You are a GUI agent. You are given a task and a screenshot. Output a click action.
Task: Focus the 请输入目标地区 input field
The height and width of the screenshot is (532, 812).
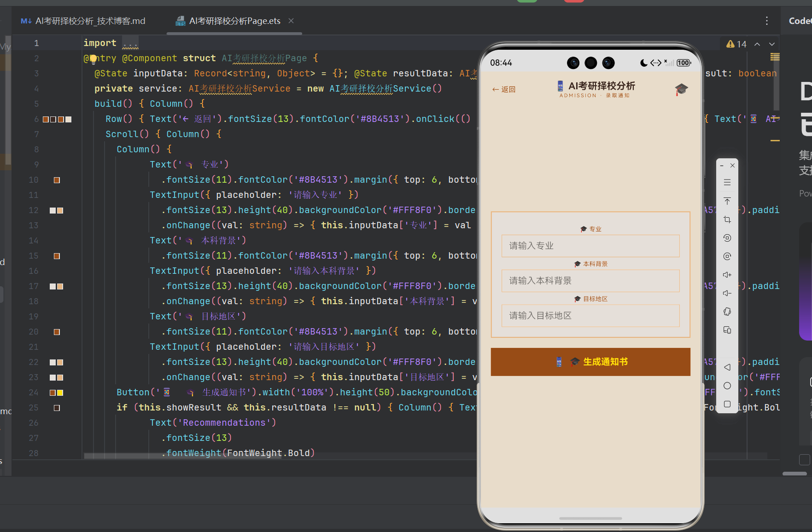590,316
